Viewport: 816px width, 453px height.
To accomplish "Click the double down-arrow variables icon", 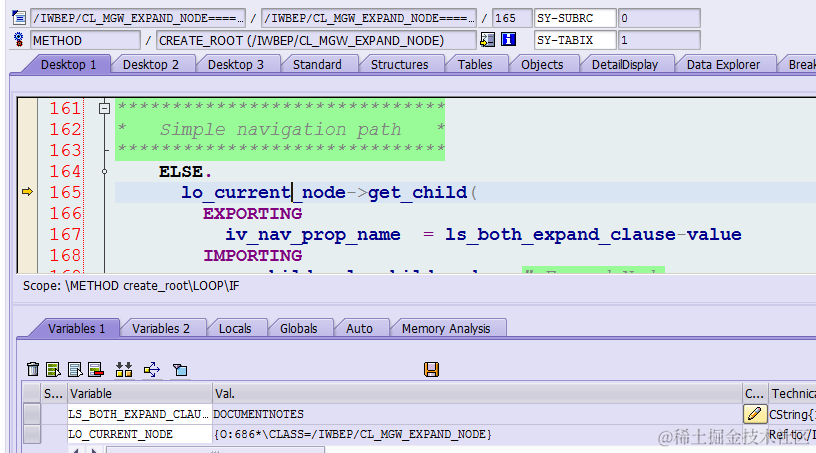I will pos(124,369).
